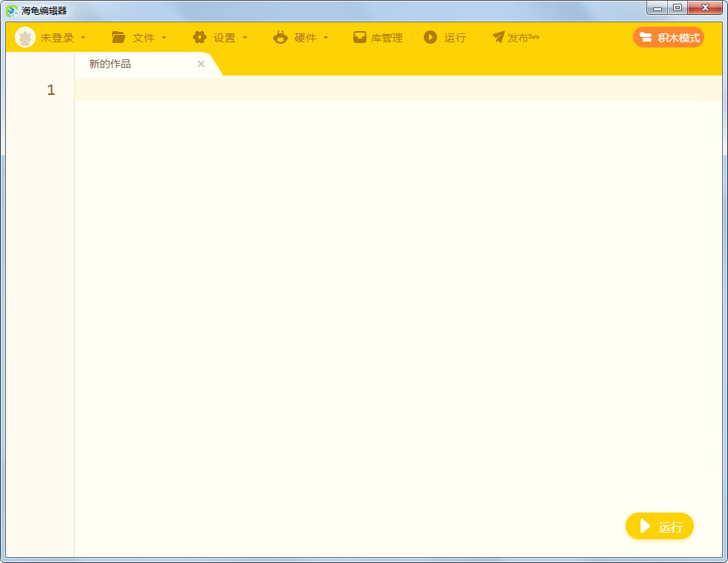
Task: Close the 新的作品 tab
Action: coord(200,64)
